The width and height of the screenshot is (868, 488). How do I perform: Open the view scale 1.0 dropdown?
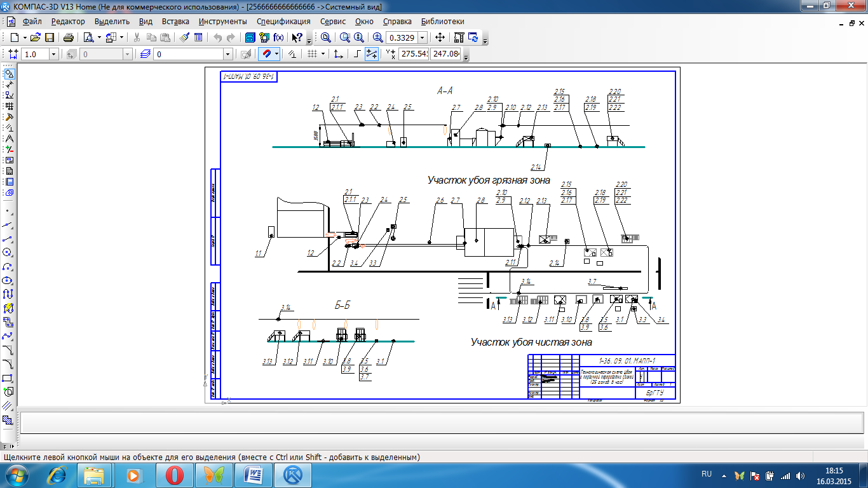pyautogui.click(x=53, y=54)
